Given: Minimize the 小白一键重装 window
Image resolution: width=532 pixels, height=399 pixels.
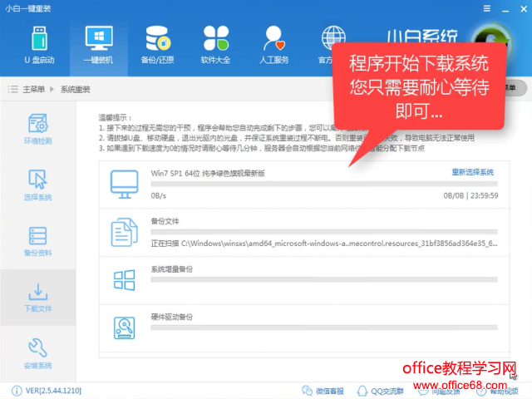Looking at the screenshot, I should click(x=505, y=9).
